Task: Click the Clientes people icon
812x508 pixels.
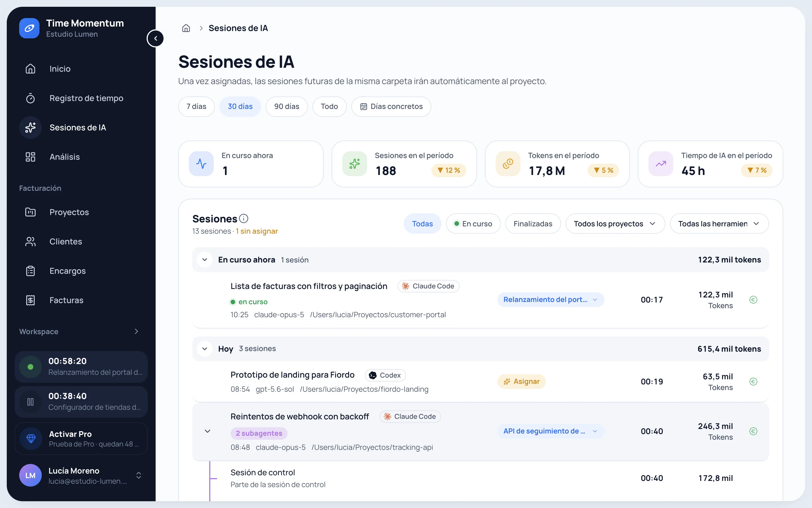Action: click(x=30, y=242)
